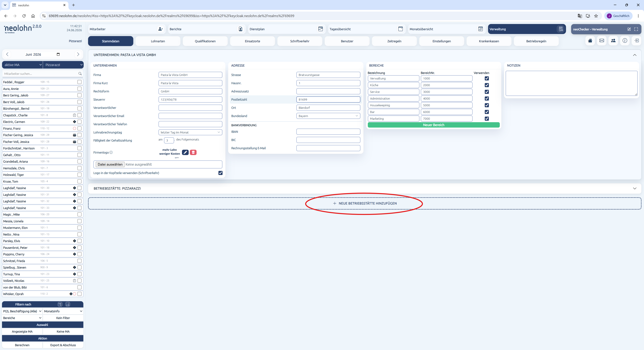This screenshot has height=350, width=644.
Task: Uncheck Verwenden for the Marketing area
Action: click(x=487, y=119)
